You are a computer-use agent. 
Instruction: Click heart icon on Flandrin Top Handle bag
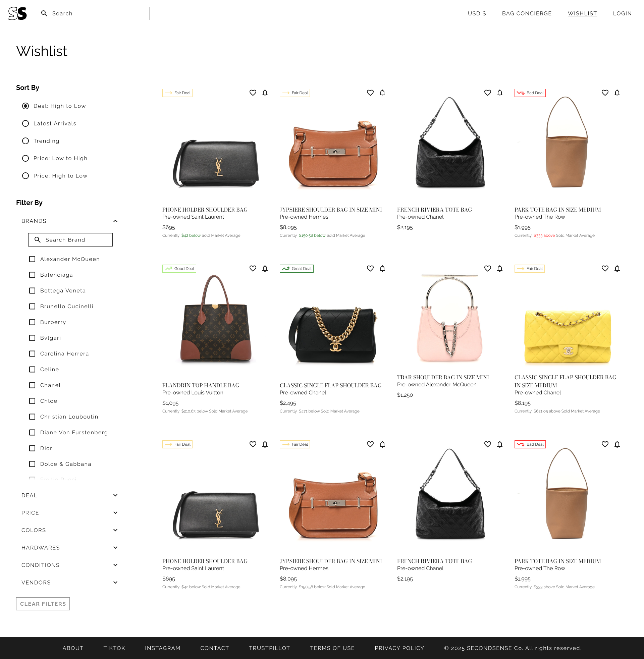tap(253, 269)
